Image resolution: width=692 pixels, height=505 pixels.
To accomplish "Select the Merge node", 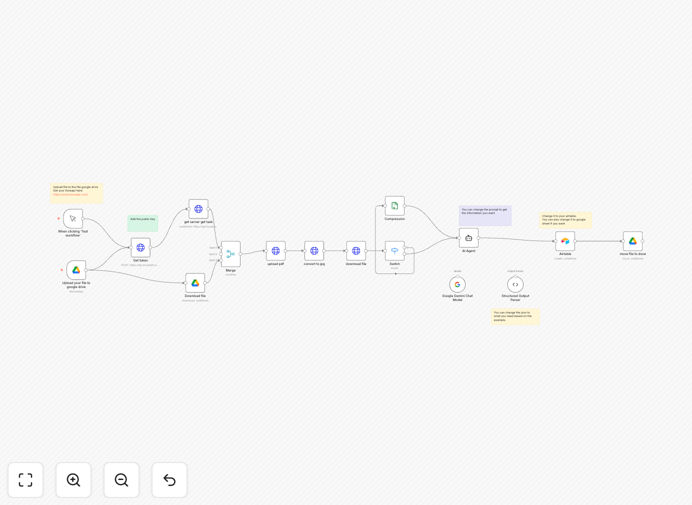I will click(231, 254).
